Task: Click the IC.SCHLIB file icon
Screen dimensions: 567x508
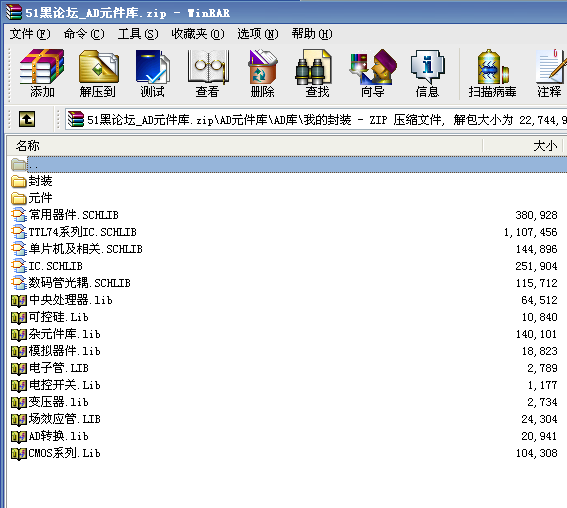Action: [x=19, y=266]
